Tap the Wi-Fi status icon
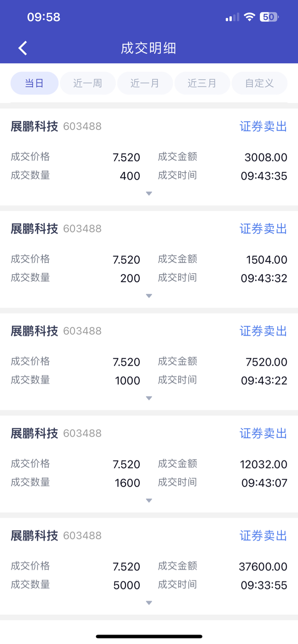 pyautogui.click(x=249, y=17)
